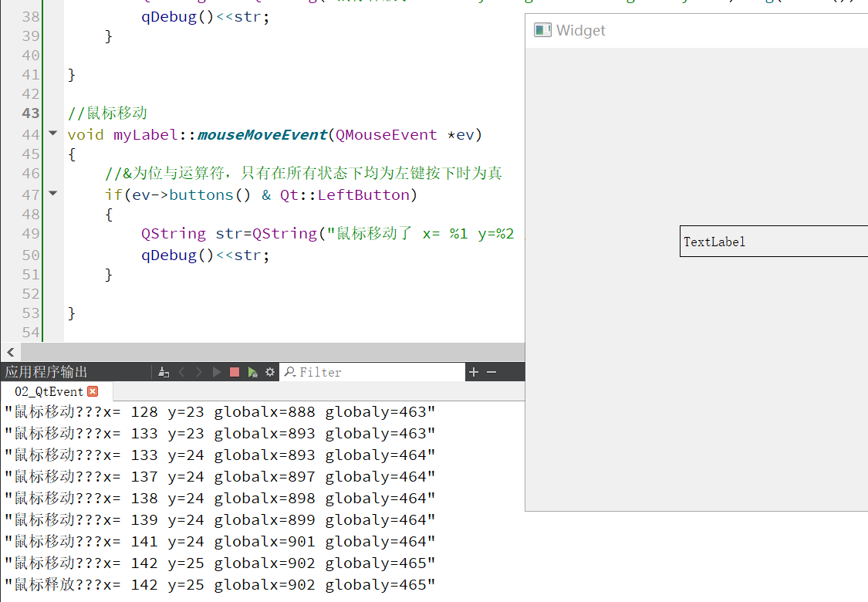Stop the running program with the red square
This screenshot has height=602, width=868.
point(234,372)
